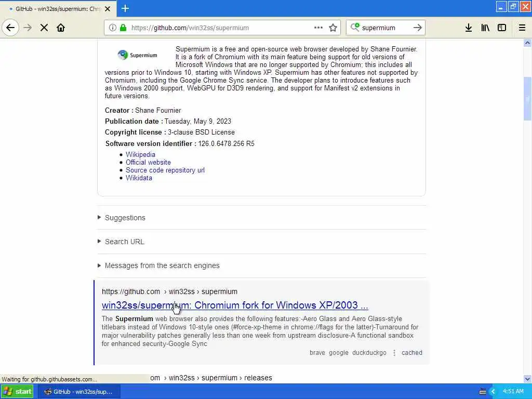Screen dimensions: 532x399
Task: Open a new tab with plus button
Action: [125, 8]
